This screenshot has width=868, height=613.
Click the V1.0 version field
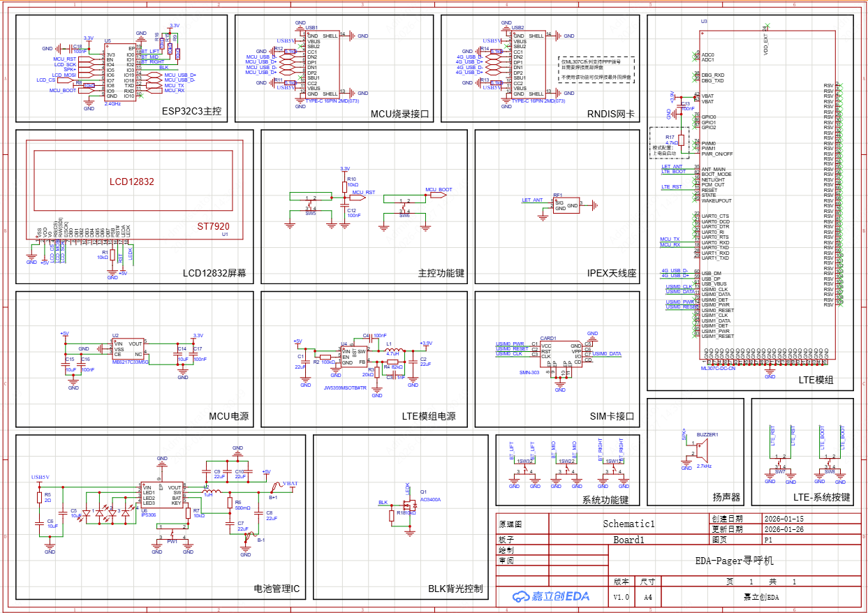621,598
